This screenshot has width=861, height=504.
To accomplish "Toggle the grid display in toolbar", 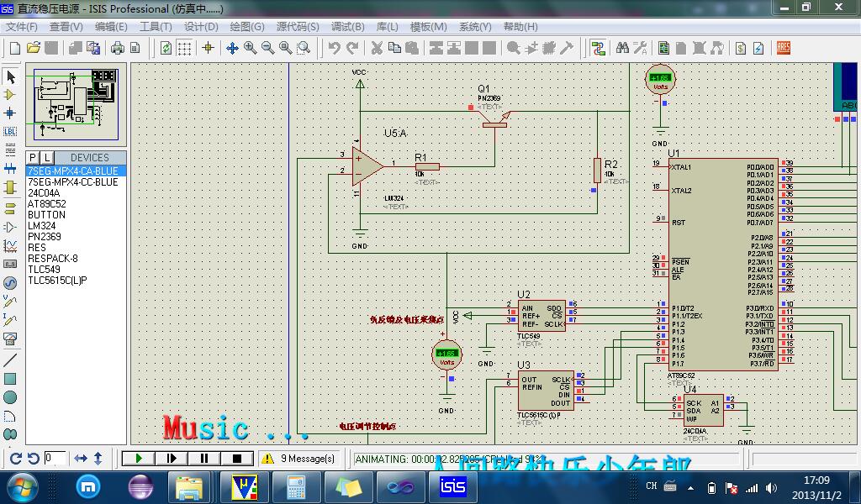I will tap(185, 48).
